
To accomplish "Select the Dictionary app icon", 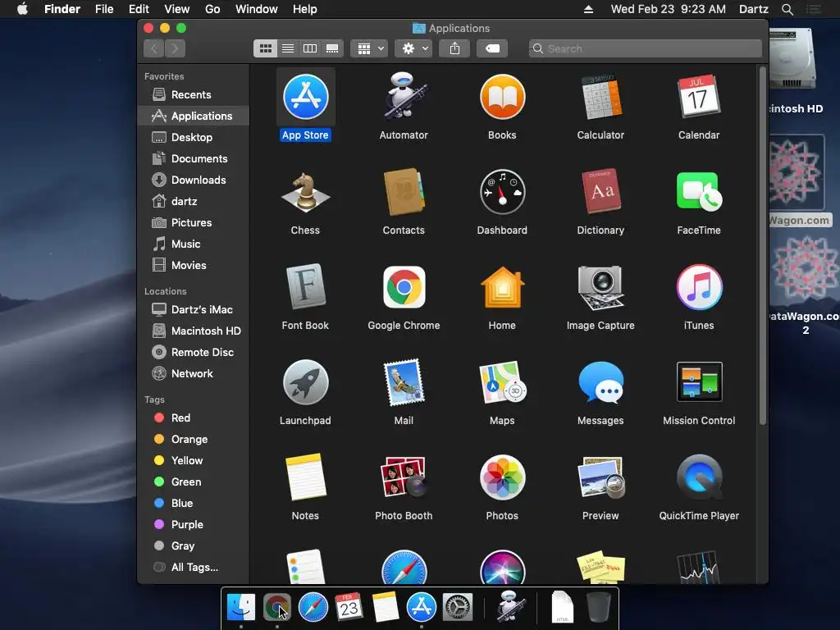I will 600,191.
